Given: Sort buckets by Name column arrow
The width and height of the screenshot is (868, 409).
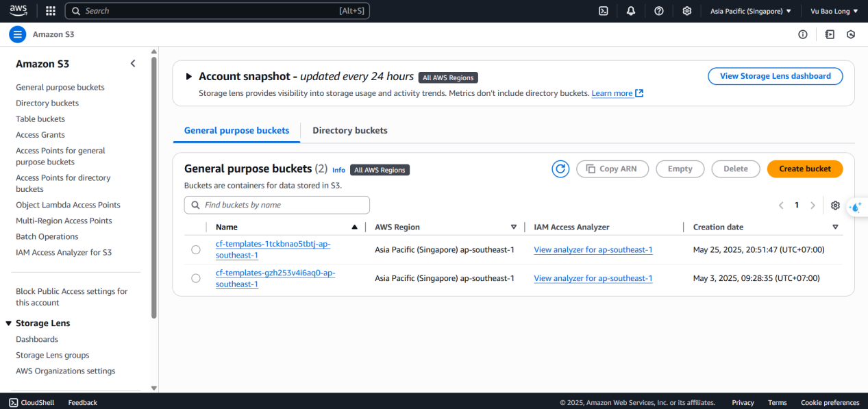Looking at the screenshot, I should pos(354,227).
